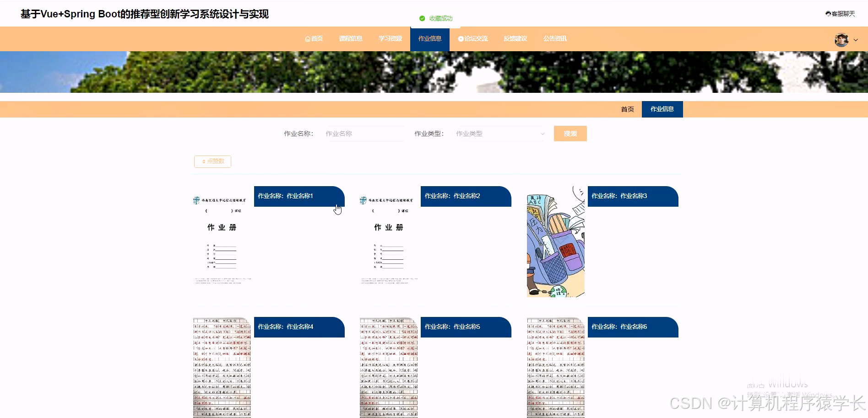Open the 作业类型 dropdown
Viewport: 868px width, 418px height.
click(500, 134)
